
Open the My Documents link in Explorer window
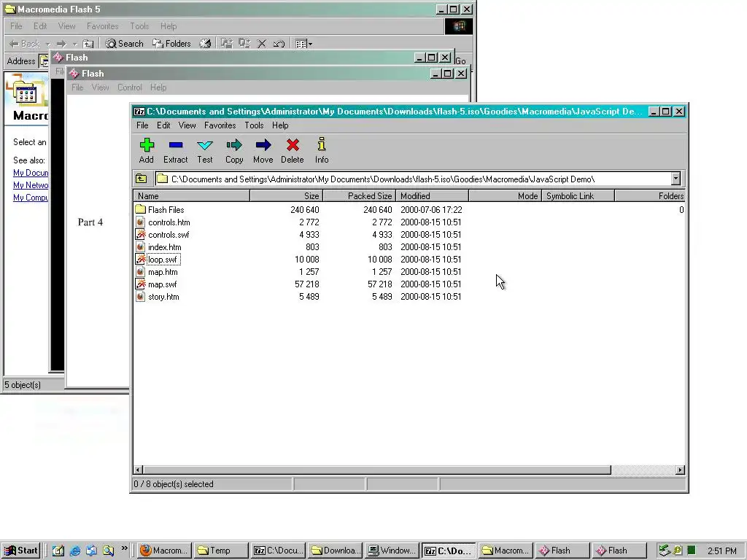tap(31, 173)
